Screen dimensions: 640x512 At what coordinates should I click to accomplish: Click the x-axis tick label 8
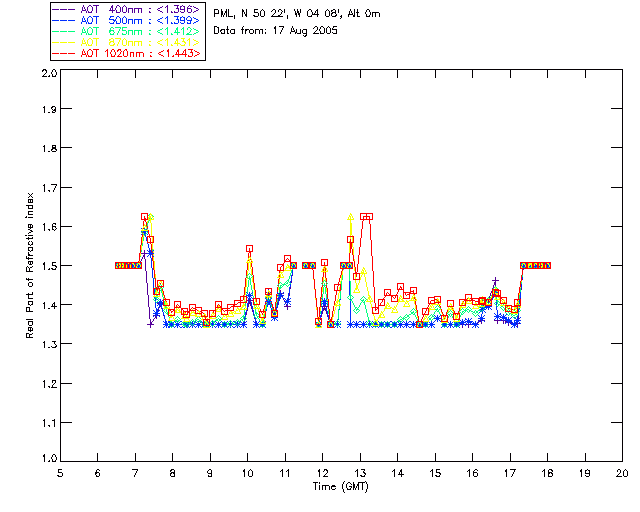tap(173, 473)
